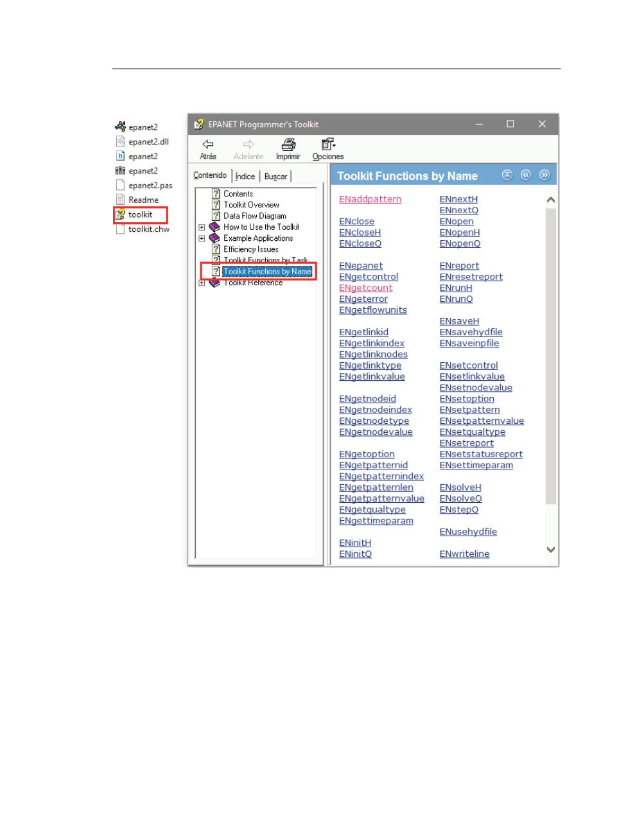Click the Efficiency Issues topic icon
Screen dimensions: 635x840
pos(216,249)
